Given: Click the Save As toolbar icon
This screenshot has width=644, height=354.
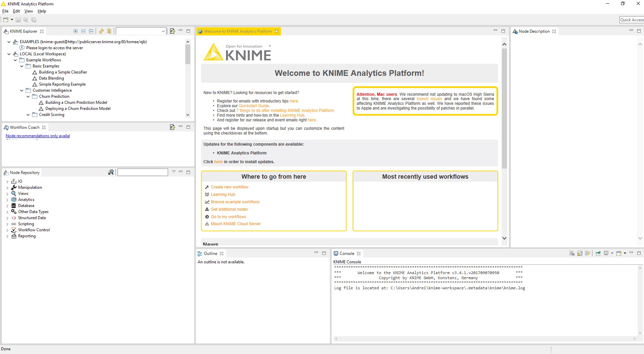Looking at the screenshot, I should [x=26, y=20].
